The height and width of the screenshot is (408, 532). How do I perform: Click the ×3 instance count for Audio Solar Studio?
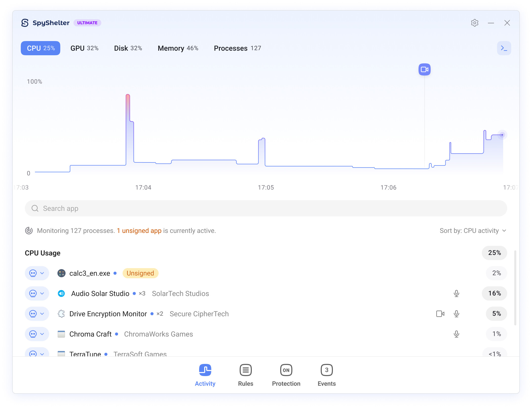pyautogui.click(x=142, y=293)
